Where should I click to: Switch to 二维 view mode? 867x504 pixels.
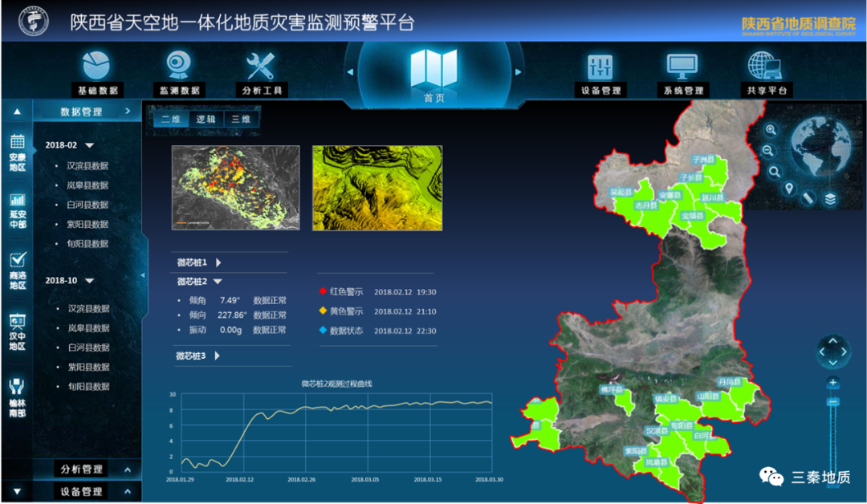pyautogui.click(x=171, y=119)
